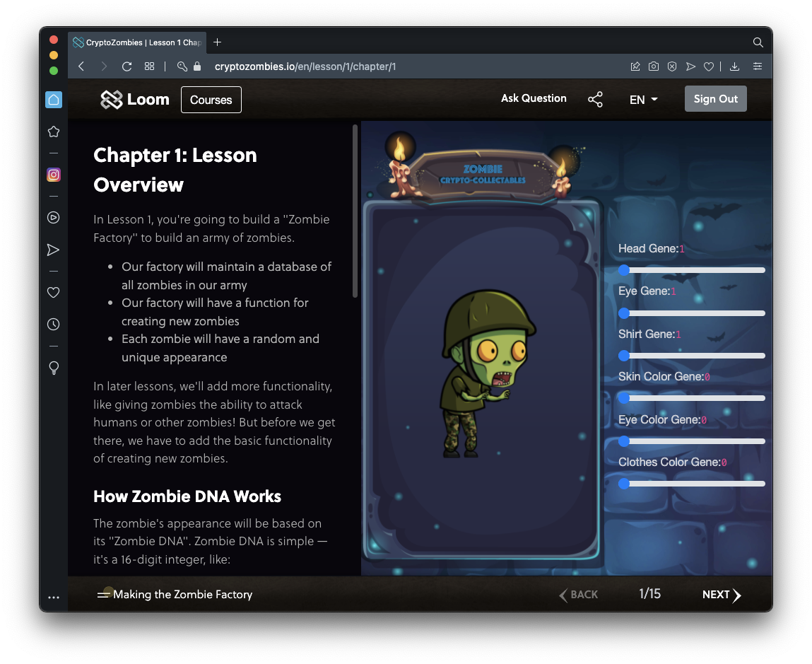This screenshot has width=812, height=664.
Task: Click the share icon in header
Action: [595, 100]
